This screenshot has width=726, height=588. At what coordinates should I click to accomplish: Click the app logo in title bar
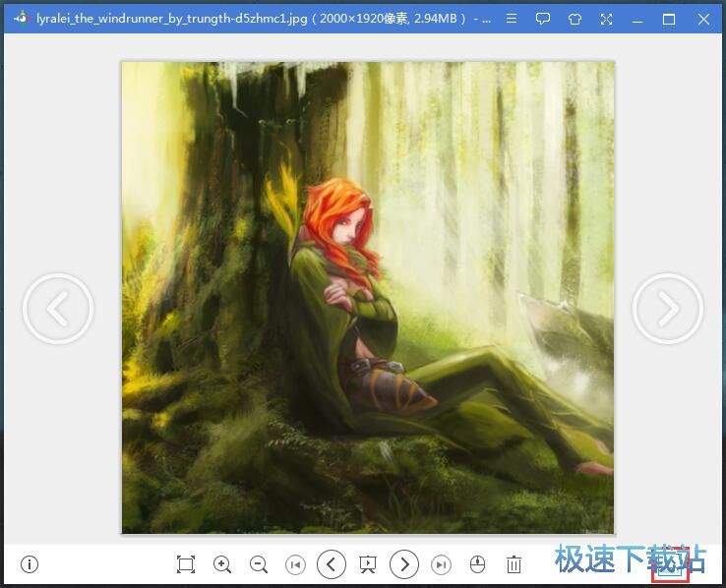pyautogui.click(x=21, y=19)
